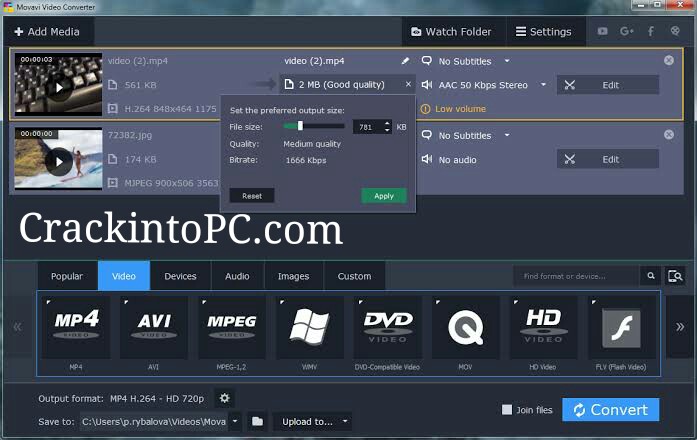This screenshot has width=697, height=440.
Task: Click the No audio speaker icon
Action: 427,159
